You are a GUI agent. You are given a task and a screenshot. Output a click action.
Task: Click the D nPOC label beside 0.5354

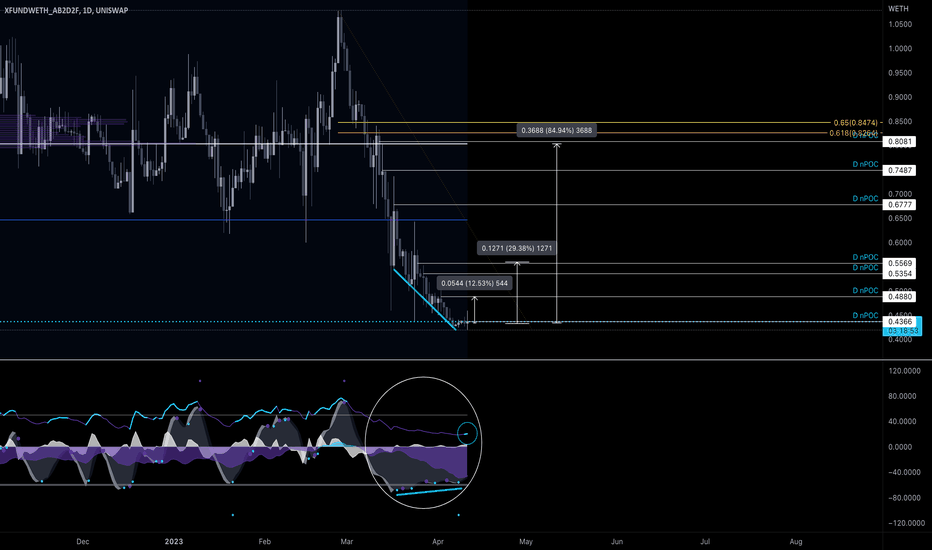tap(865, 268)
